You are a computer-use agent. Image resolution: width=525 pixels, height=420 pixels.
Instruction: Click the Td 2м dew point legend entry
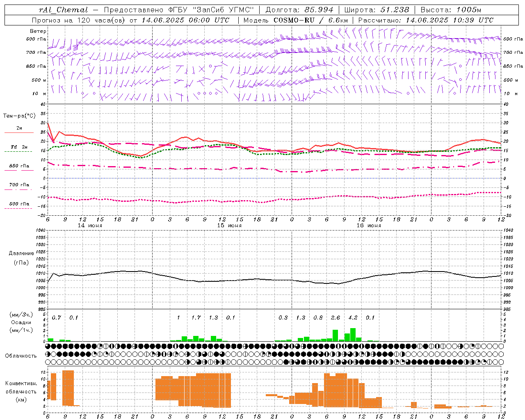[x=19, y=147]
